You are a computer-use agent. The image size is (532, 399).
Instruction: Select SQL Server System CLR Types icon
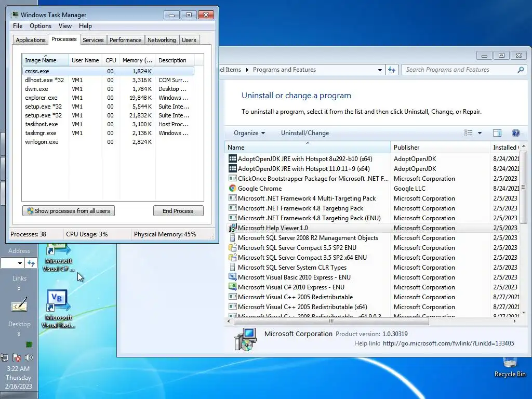232,267
